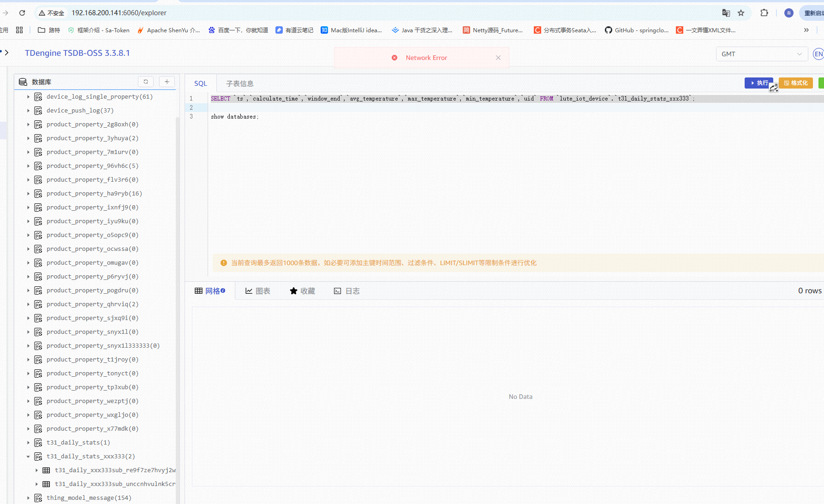Expand the thing_model_message tree node
824x504 pixels.
[x=28, y=498]
